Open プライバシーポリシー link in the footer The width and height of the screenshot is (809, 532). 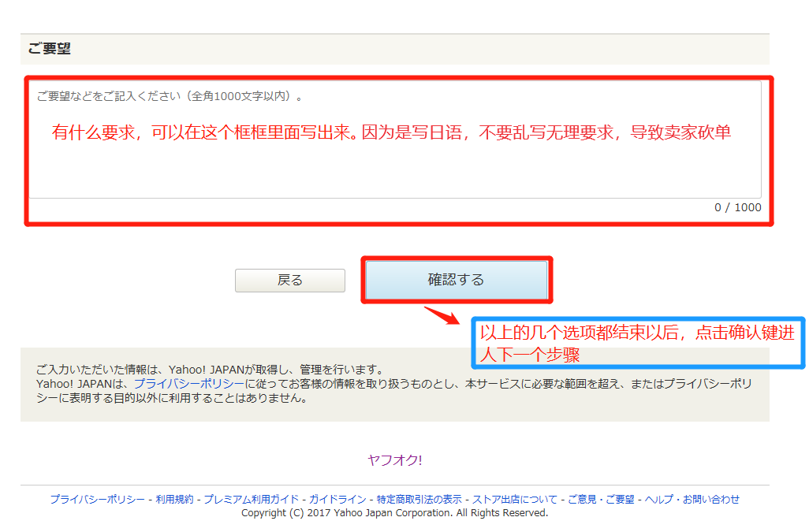pyautogui.click(x=97, y=499)
